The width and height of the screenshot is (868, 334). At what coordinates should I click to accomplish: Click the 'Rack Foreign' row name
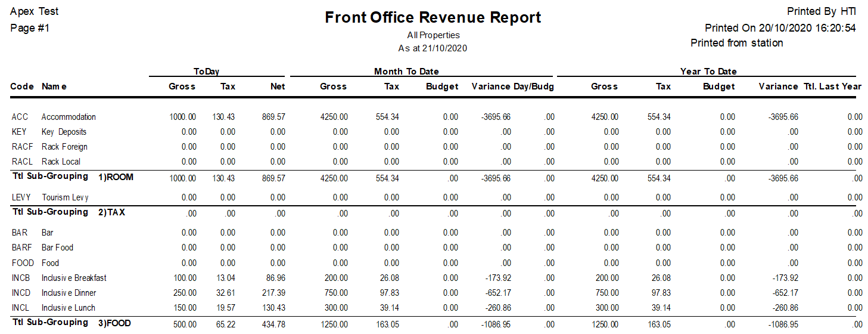[x=64, y=147]
